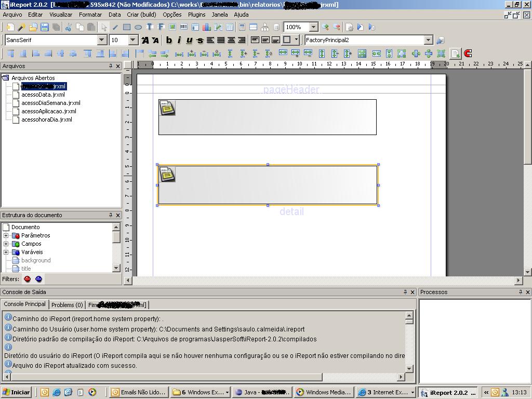
Task: Expand the Campos tree node
Action: pyautogui.click(x=6, y=244)
